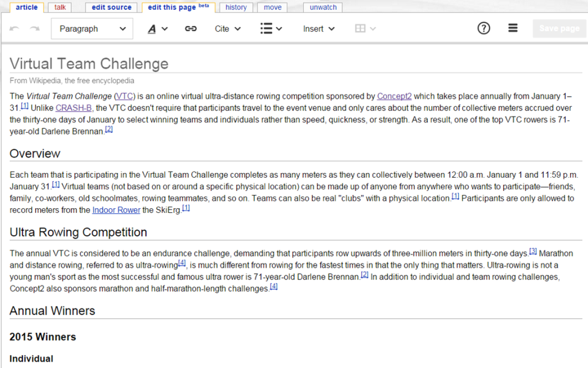This screenshot has width=588, height=368.
Task: Click the table insertion icon
Action: [362, 28]
